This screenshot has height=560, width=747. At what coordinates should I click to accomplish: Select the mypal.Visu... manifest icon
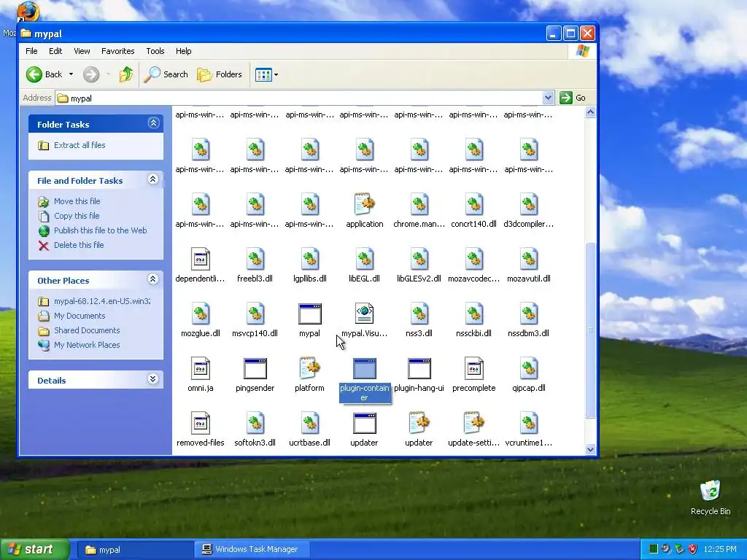pos(365,314)
